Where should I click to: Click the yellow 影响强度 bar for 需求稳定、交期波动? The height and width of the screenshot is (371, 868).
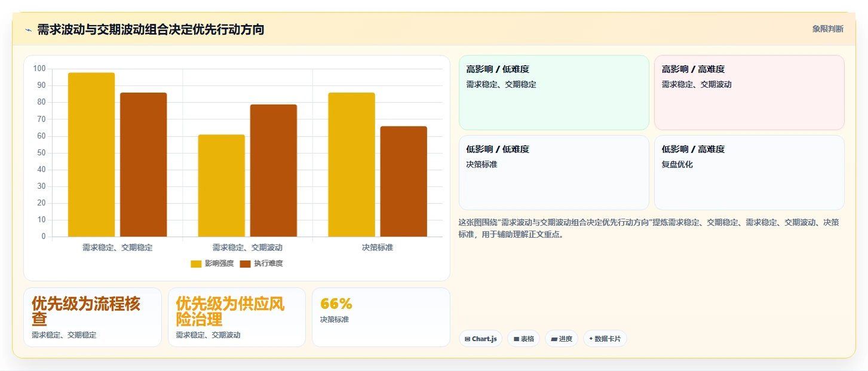click(x=222, y=186)
